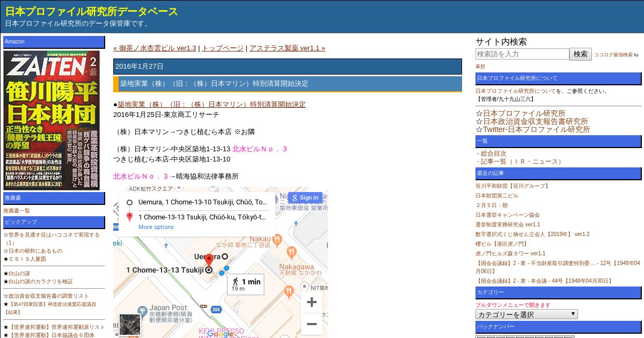Click the Nakagawa restaurant marker icon
The width and height of the screenshot is (644, 338).
tap(292, 252)
